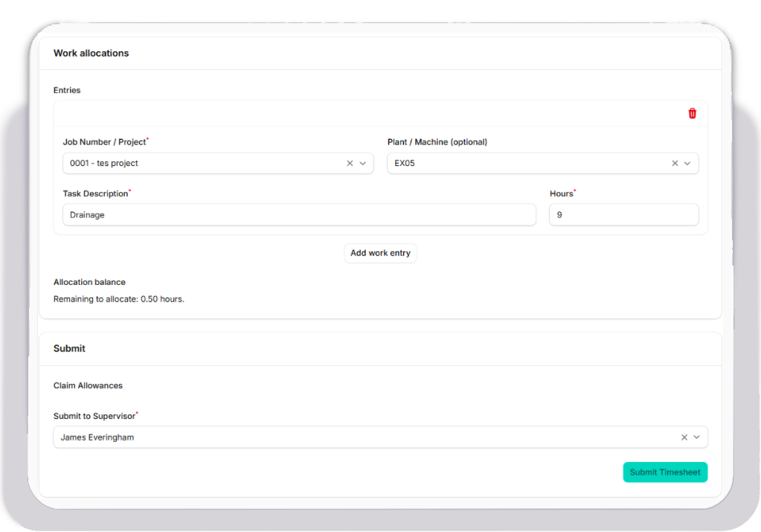This screenshot has width=761, height=532.
Task: Click the Submit to Supervisor label
Action: [94, 416]
